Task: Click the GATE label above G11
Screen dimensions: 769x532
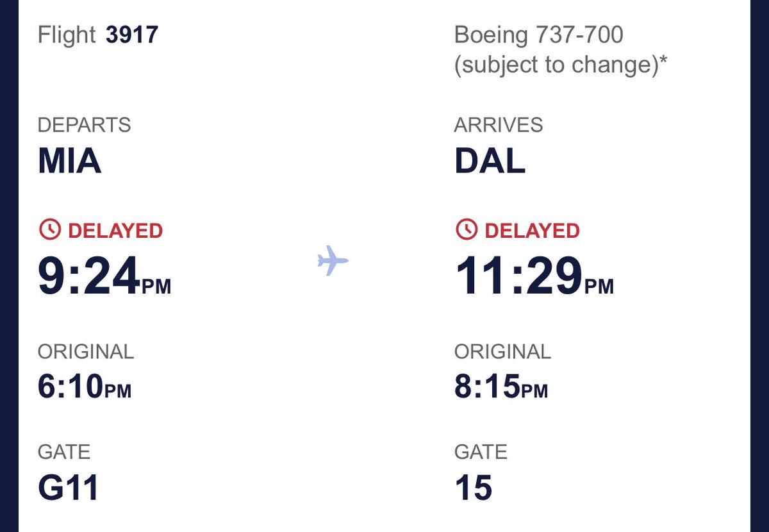Action: point(64,452)
